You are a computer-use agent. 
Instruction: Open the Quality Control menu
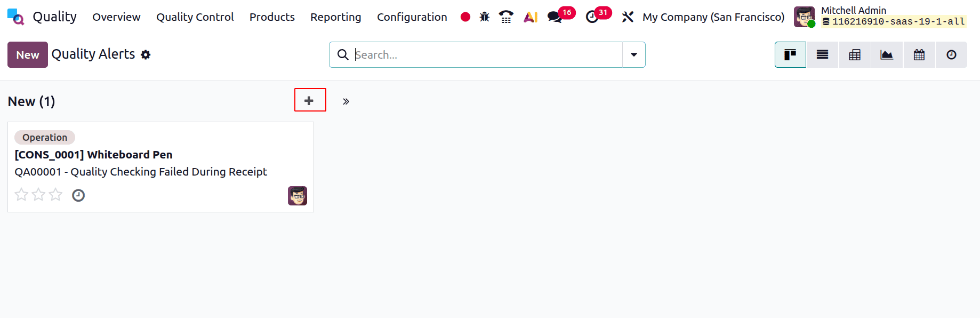click(195, 17)
